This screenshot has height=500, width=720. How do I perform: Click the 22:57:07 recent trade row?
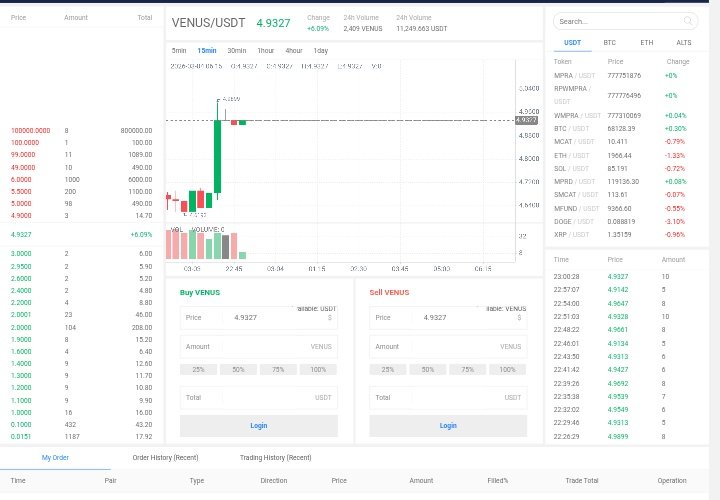(625, 290)
